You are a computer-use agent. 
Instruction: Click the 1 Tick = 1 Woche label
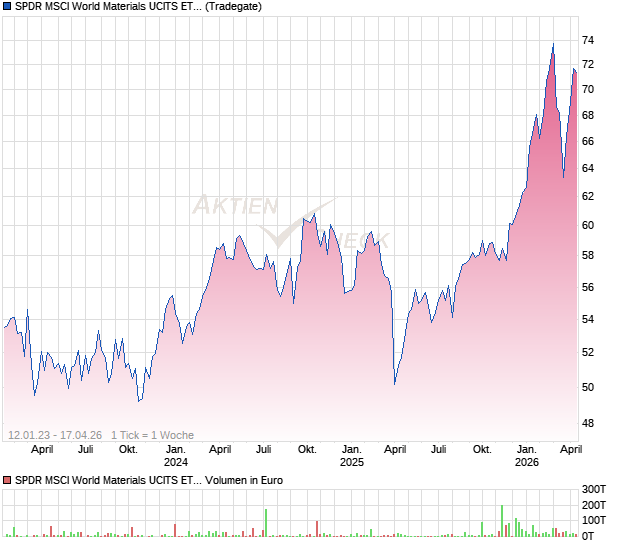[152, 435]
